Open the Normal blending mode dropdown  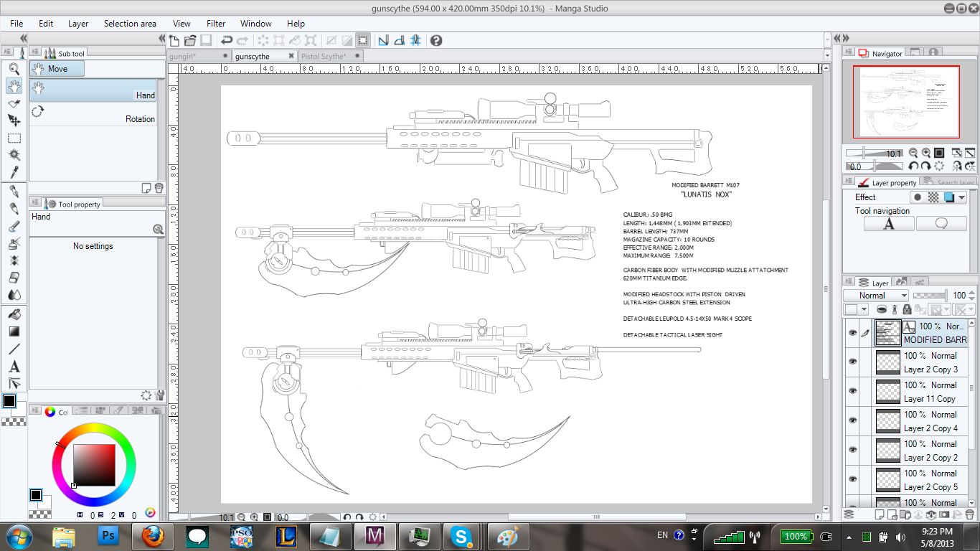(x=876, y=296)
